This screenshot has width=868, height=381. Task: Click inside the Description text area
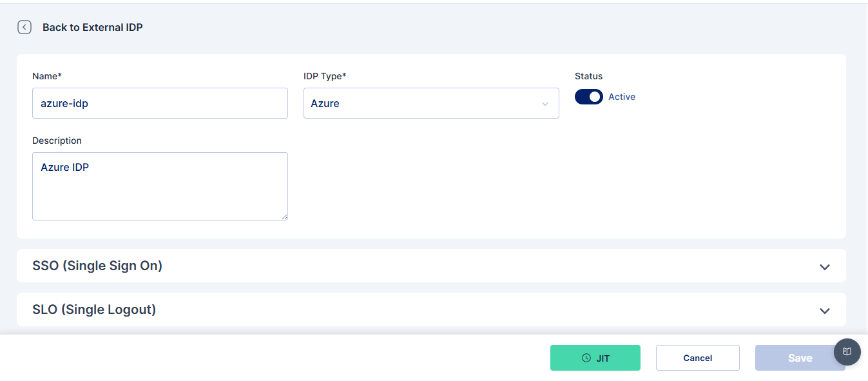[160, 186]
